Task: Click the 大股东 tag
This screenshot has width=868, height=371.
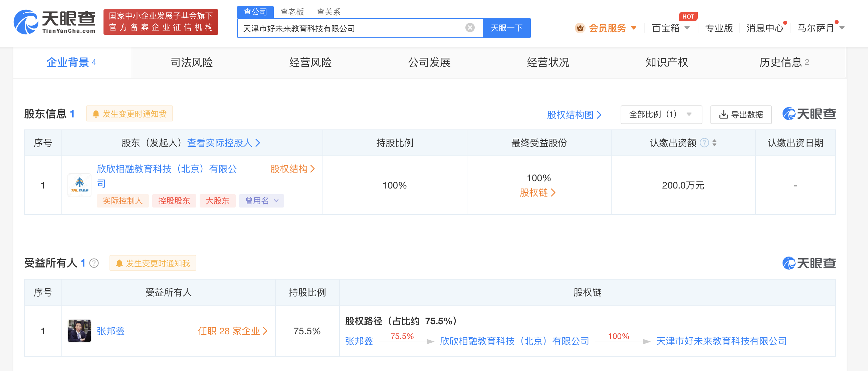Action: (x=217, y=201)
